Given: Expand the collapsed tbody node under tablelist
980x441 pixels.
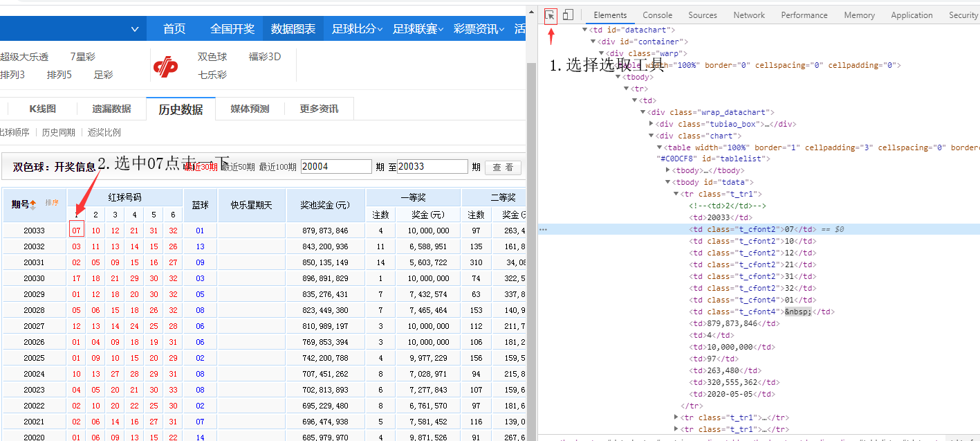Looking at the screenshot, I should point(668,170).
